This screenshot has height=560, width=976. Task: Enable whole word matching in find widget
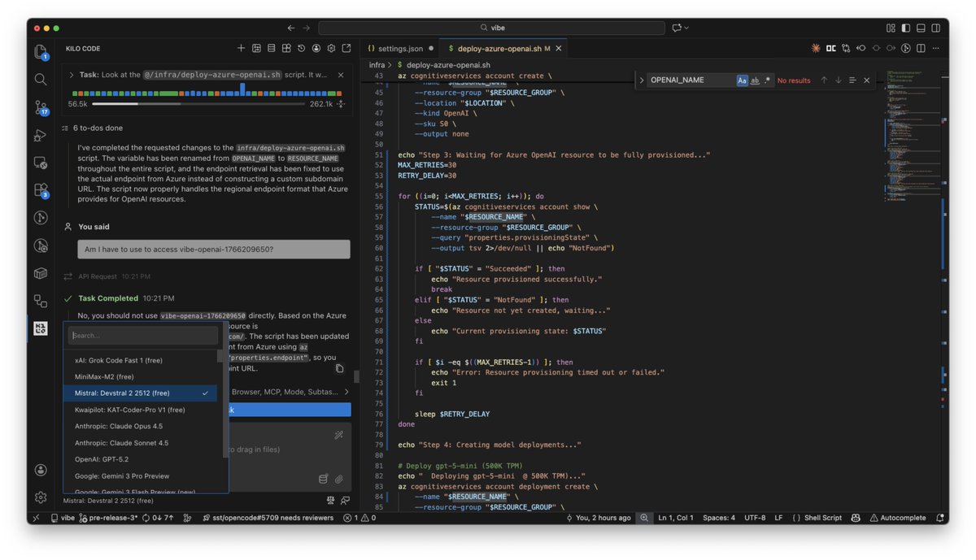click(x=755, y=80)
